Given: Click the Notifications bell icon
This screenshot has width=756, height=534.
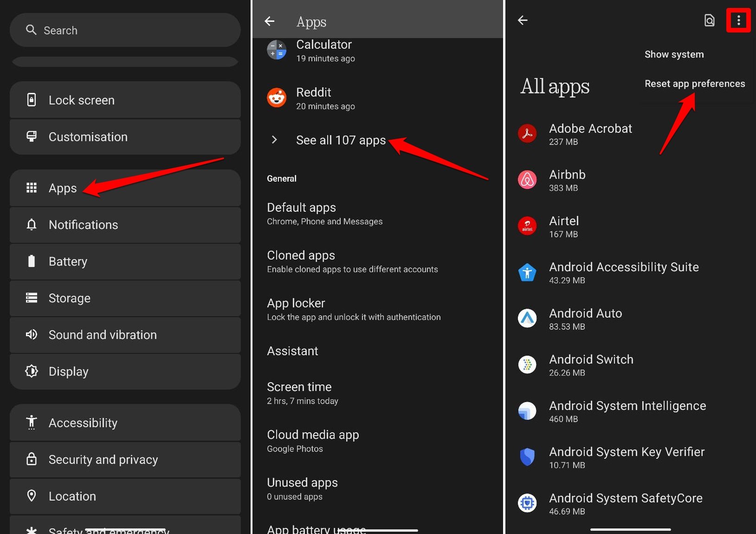Looking at the screenshot, I should (32, 224).
